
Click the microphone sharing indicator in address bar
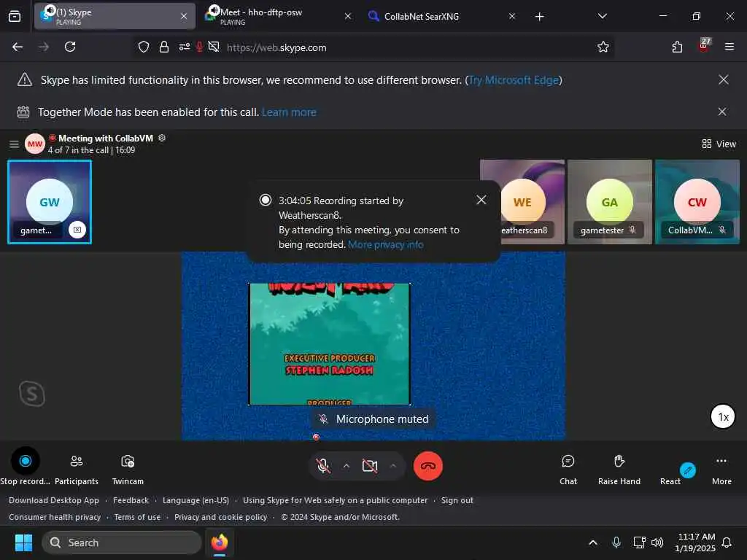(200, 47)
